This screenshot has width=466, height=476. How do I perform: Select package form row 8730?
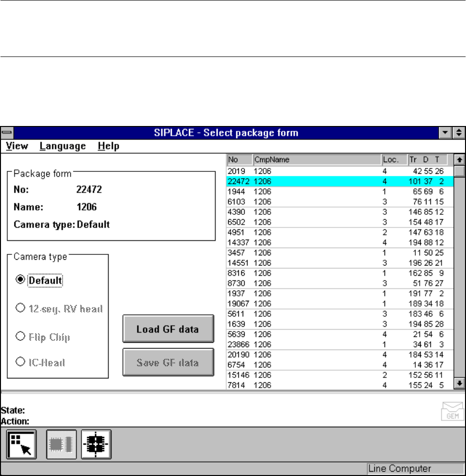click(340, 283)
